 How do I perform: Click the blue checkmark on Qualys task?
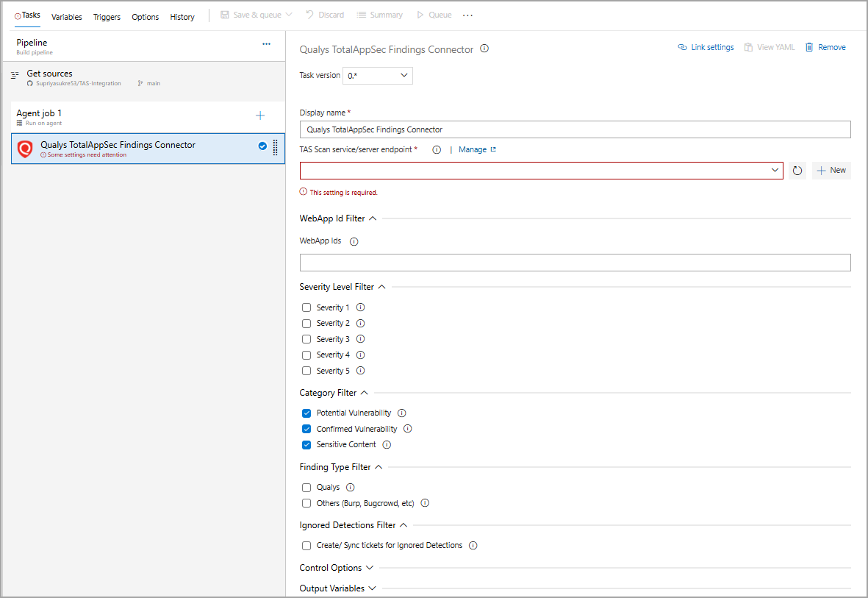click(x=262, y=146)
